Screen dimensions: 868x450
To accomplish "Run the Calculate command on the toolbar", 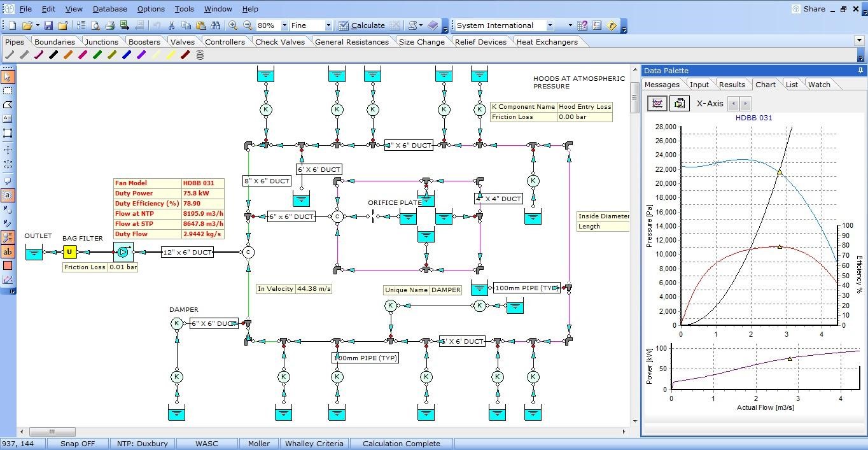I will click(363, 25).
